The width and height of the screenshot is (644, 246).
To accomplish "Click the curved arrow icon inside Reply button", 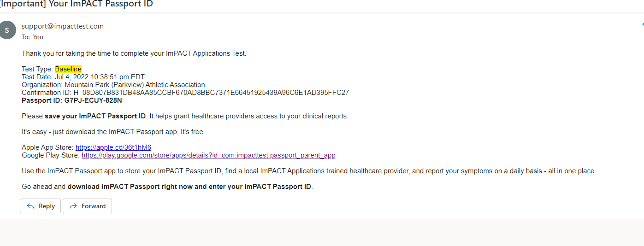I will tap(31, 206).
